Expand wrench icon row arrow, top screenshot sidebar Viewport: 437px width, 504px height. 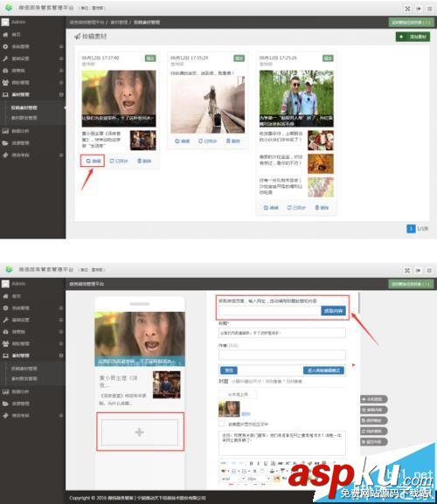tap(61, 59)
